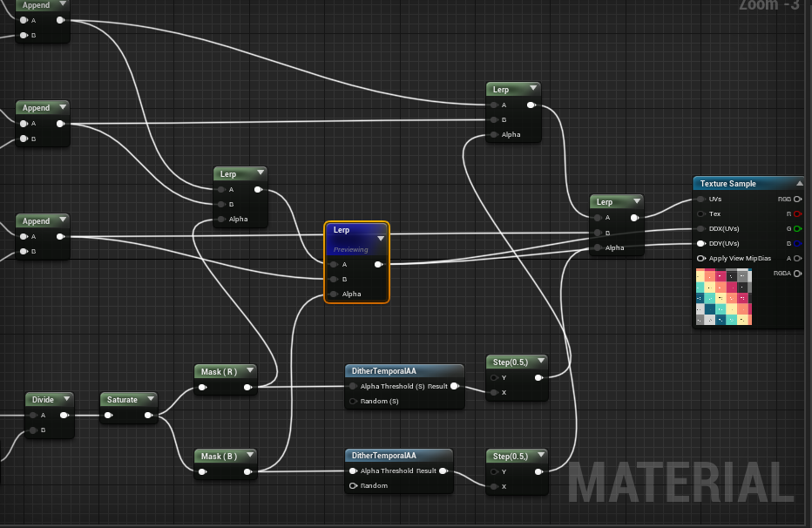The height and width of the screenshot is (528, 812).
Task: Expand the Mask ( B ) node arrow
Action: 249,456
